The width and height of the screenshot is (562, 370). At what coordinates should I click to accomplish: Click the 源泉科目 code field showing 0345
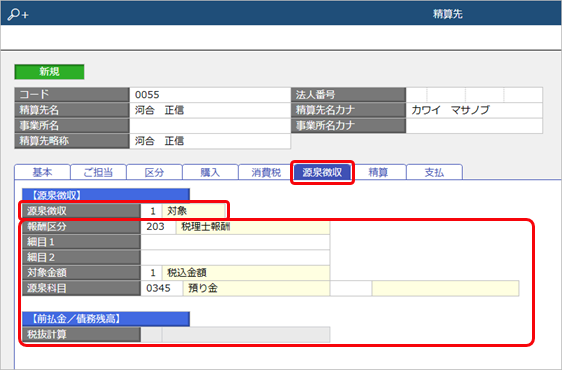tap(162, 288)
